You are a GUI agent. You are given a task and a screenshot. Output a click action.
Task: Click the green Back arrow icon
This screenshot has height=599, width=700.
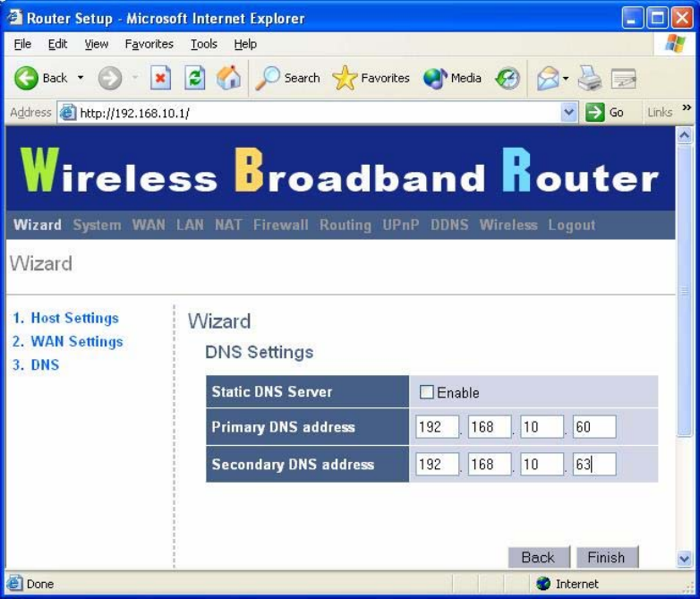point(26,78)
